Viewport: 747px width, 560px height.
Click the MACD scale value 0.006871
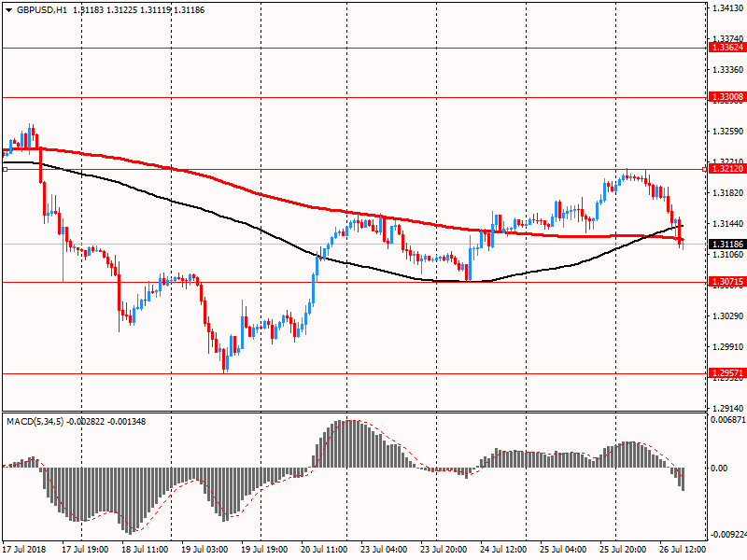click(728, 419)
